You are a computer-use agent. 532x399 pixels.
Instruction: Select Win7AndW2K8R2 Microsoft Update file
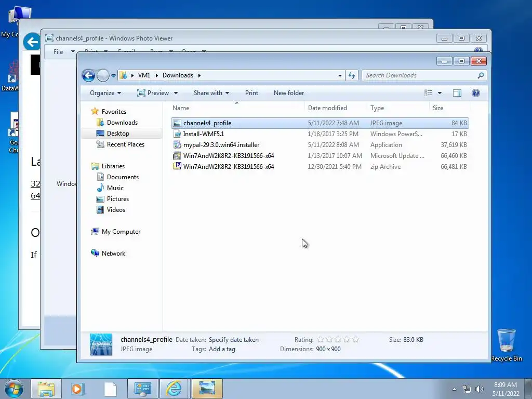pyautogui.click(x=320, y=156)
